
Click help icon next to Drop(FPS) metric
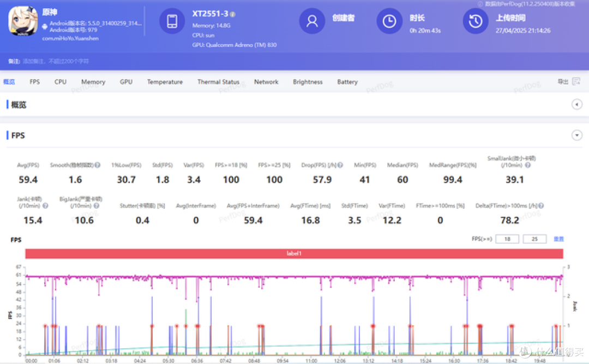[340, 165]
